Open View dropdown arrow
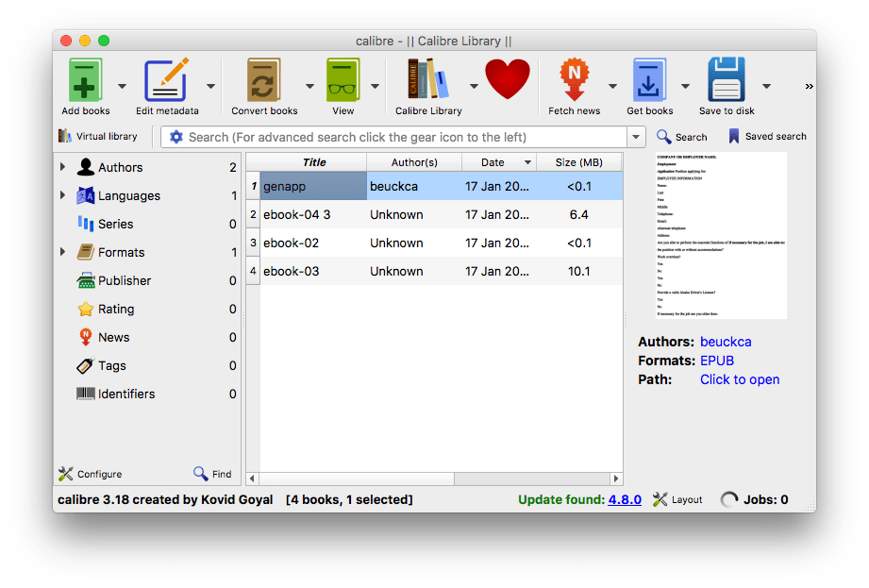869x588 pixels. click(375, 86)
